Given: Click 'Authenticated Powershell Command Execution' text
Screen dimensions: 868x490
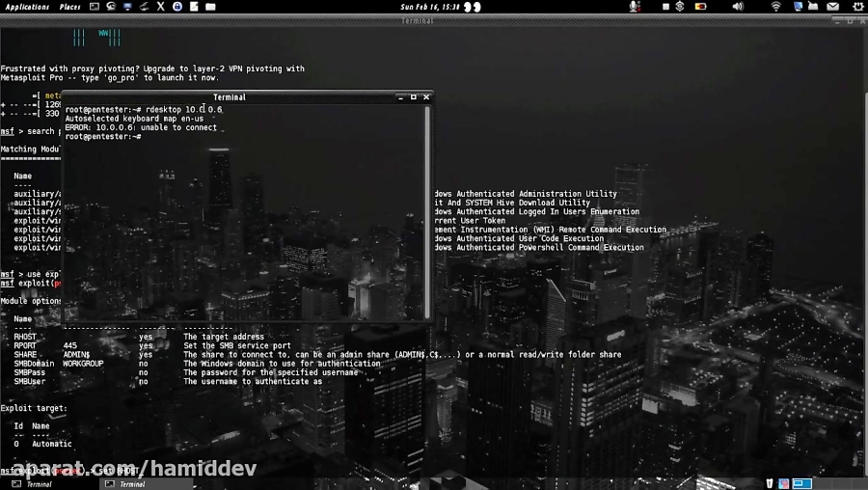Looking at the screenshot, I should click(x=551, y=248).
